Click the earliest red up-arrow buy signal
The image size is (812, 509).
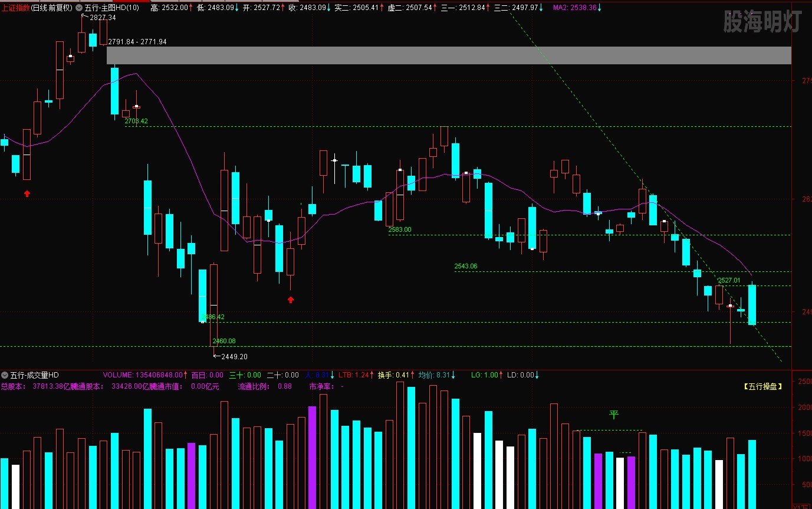point(27,193)
